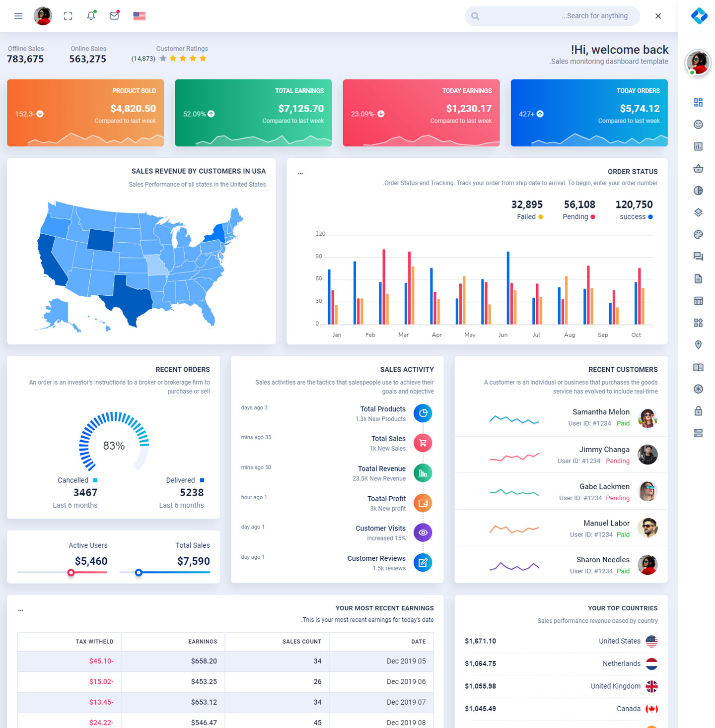Open the notifications bell
Screen dimensions: 715x728
coord(91,16)
